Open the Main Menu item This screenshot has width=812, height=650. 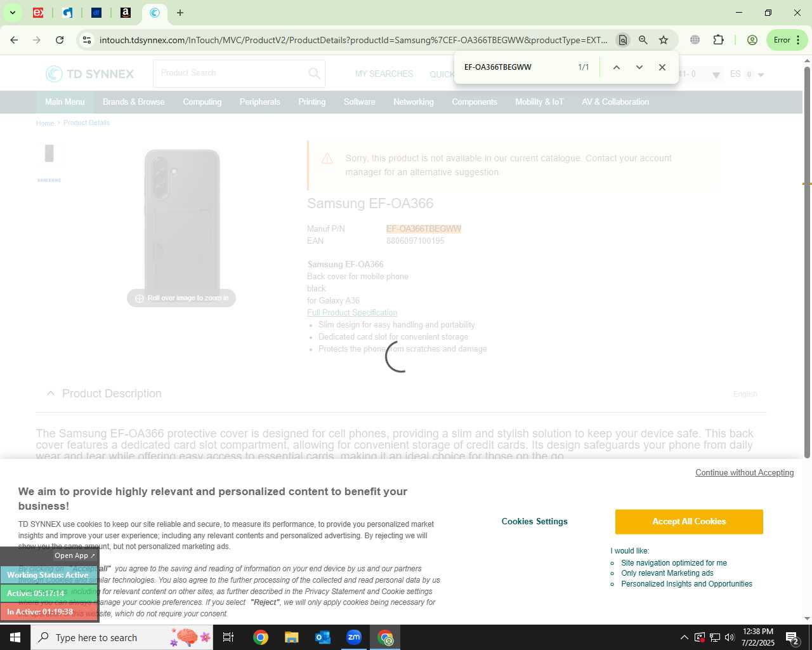point(65,102)
